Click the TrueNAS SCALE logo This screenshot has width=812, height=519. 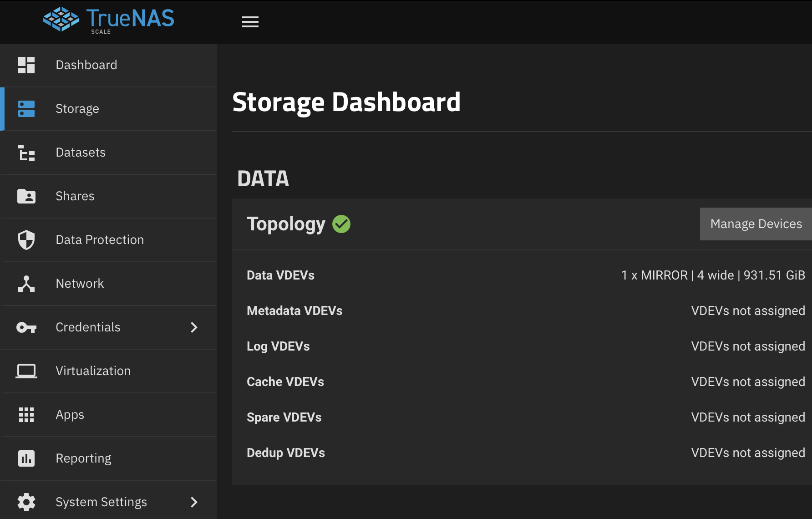(x=108, y=20)
